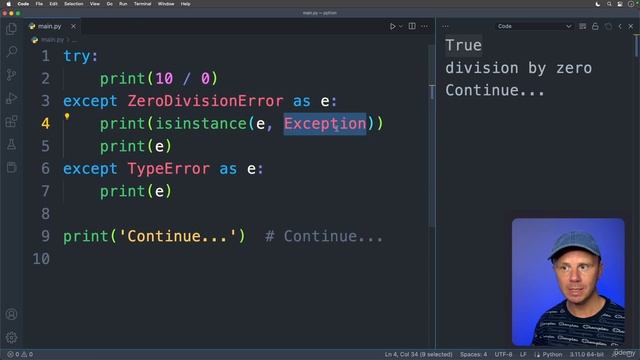Image resolution: width=640 pixels, height=360 pixels.
Task: Open the Run and Debug view
Action: click(11, 98)
